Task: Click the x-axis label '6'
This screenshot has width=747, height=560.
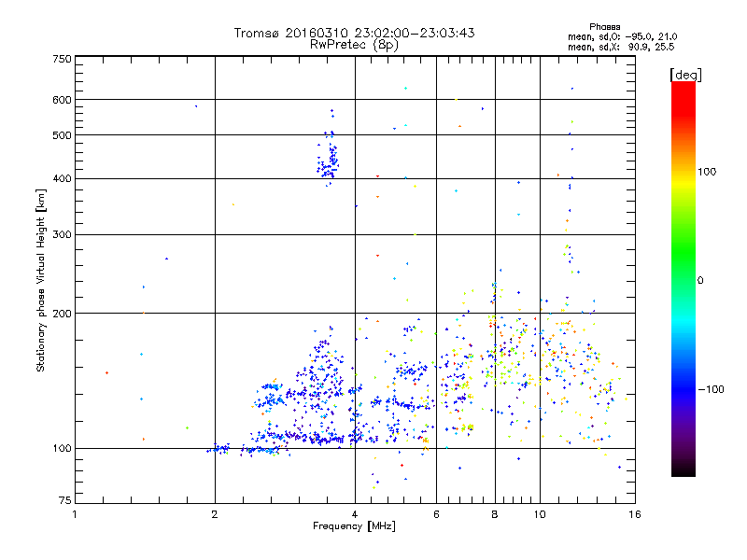Action: click(436, 514)
